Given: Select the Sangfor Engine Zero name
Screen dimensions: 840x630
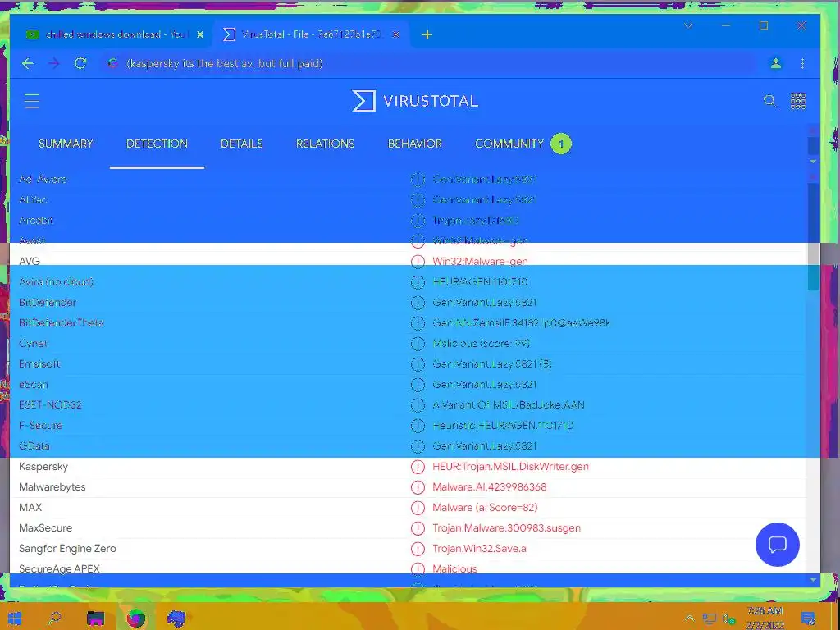Looking at the screenshot, I should (x=67, y=549).
